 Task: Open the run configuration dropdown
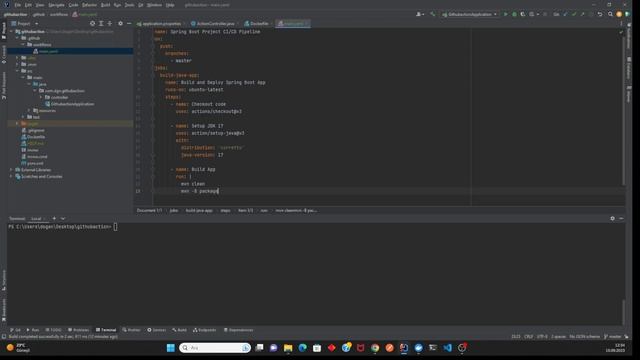point(470,14)
